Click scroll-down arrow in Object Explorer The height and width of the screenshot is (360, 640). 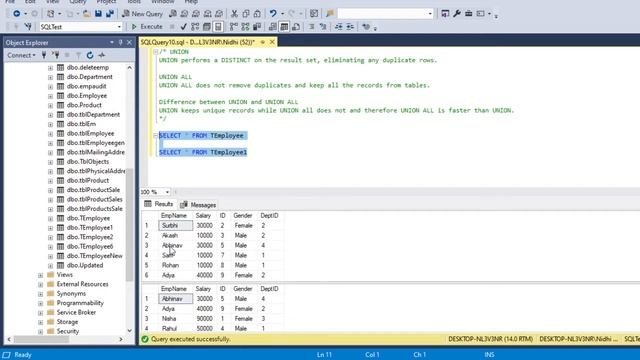[x=129, y=331]
